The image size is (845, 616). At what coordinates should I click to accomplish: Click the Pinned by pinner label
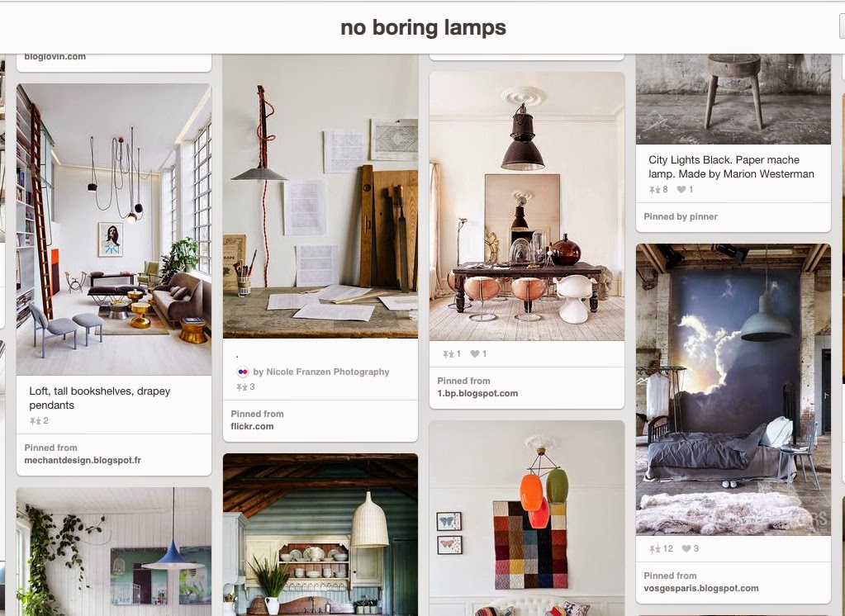681,216
